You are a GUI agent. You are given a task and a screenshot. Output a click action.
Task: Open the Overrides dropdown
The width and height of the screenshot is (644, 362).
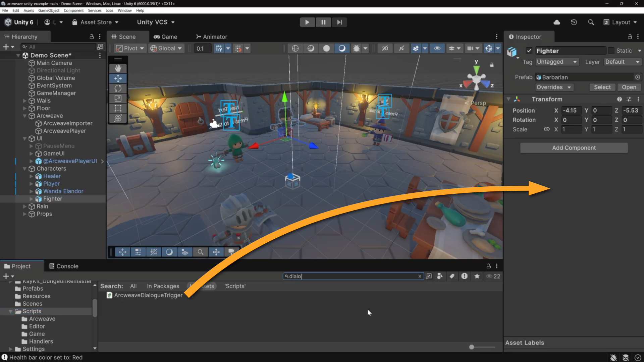(x=554, y=87)
